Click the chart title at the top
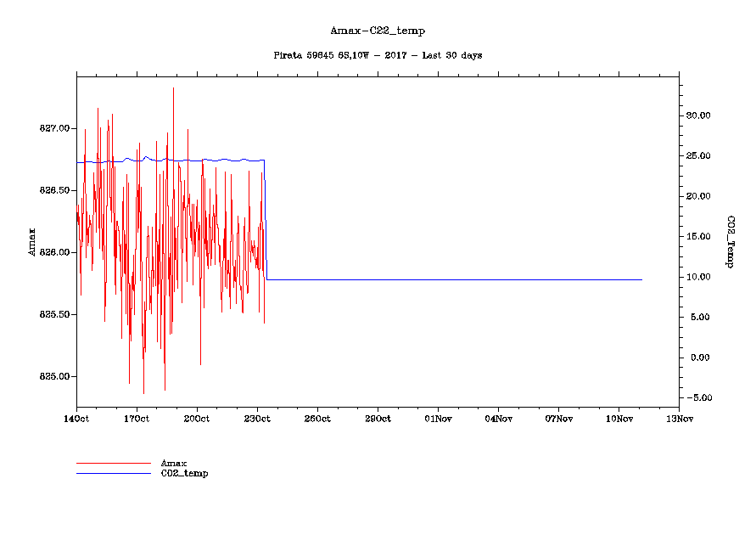The width and height of the screenshot is (756, 535). [378, 31]
